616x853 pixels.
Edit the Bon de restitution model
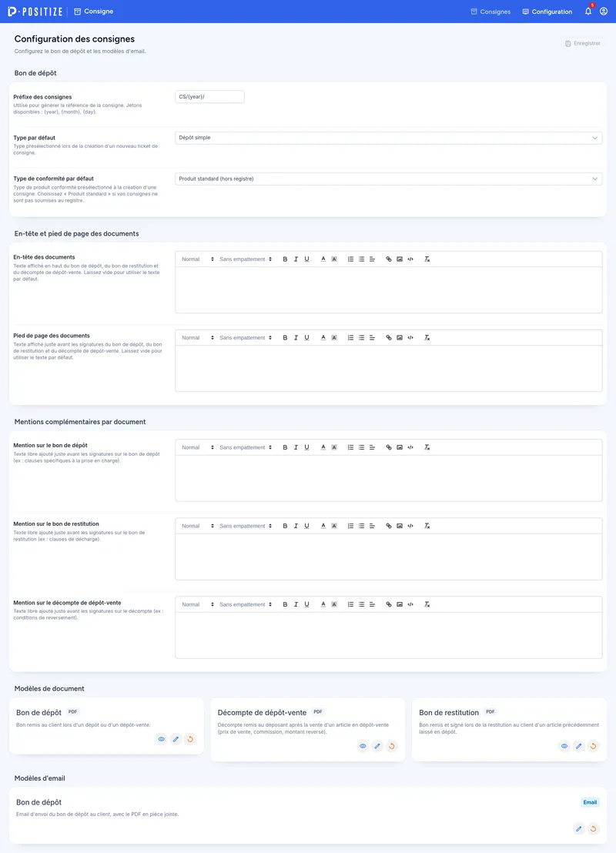[x=578, y=746]
